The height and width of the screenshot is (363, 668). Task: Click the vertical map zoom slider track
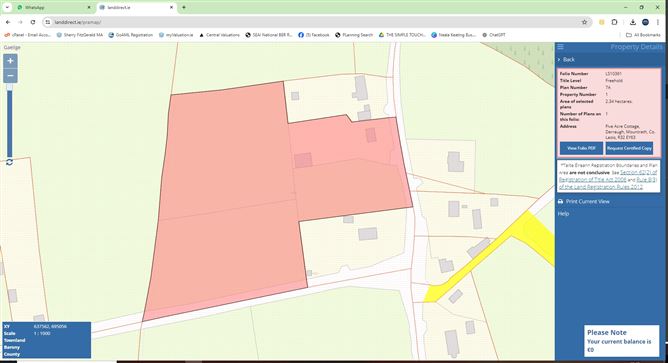(x=9, y=121)
